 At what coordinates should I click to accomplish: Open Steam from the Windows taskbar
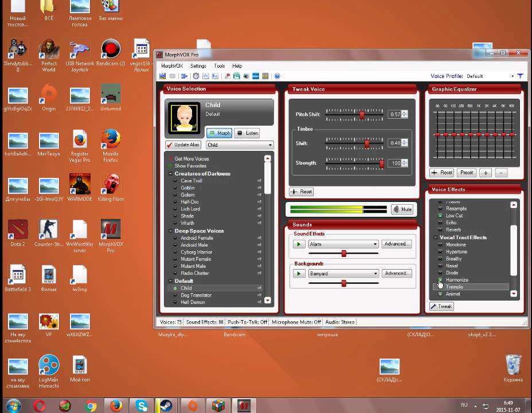[167, 406]
